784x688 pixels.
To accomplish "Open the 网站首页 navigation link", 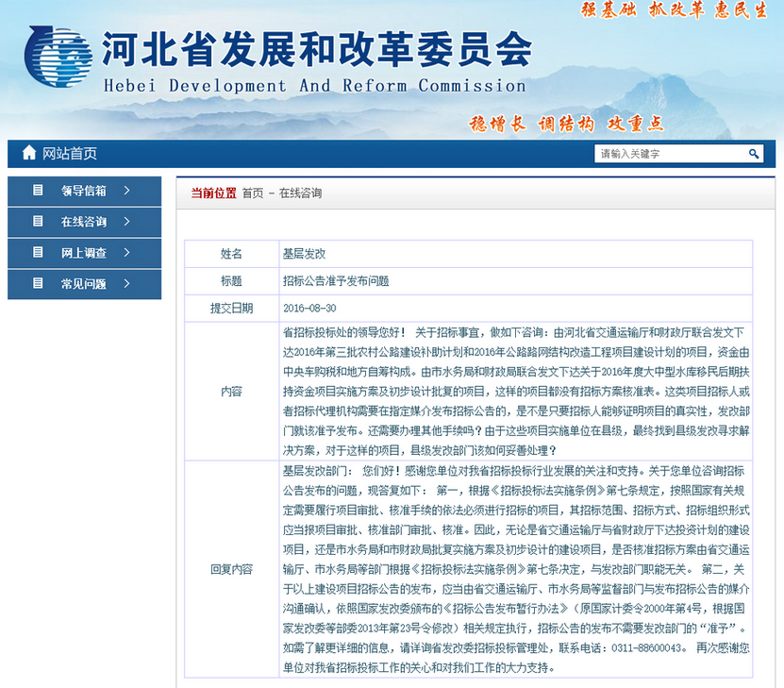I will 69,154.
